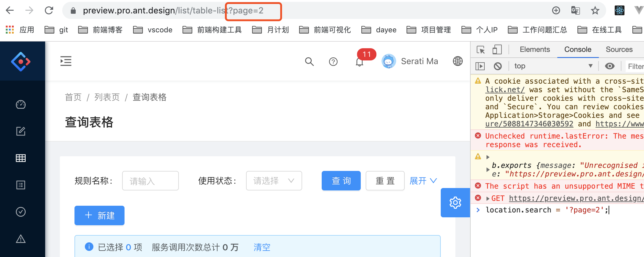
Task: Go back with the browser back arrow
Action: [x=10, y=11]
